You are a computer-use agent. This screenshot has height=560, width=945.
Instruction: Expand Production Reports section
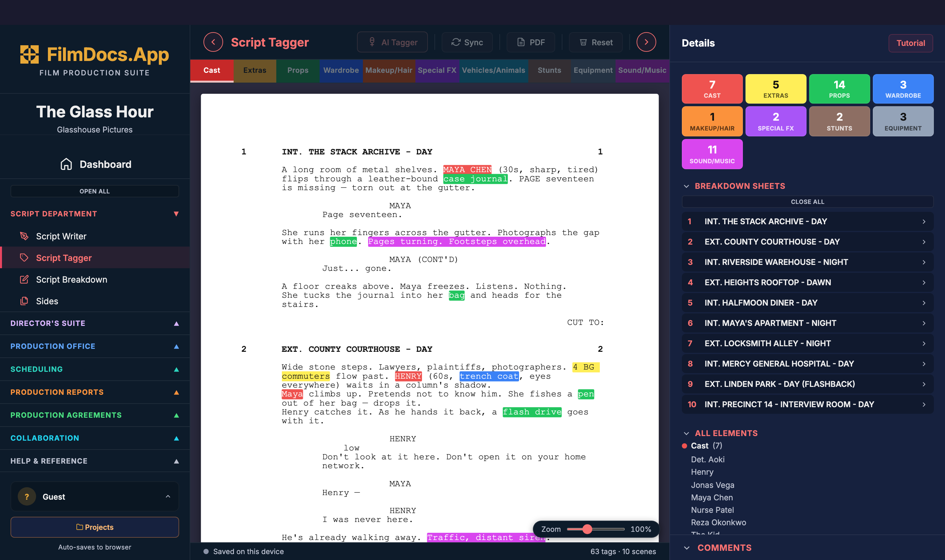point(95,392)
